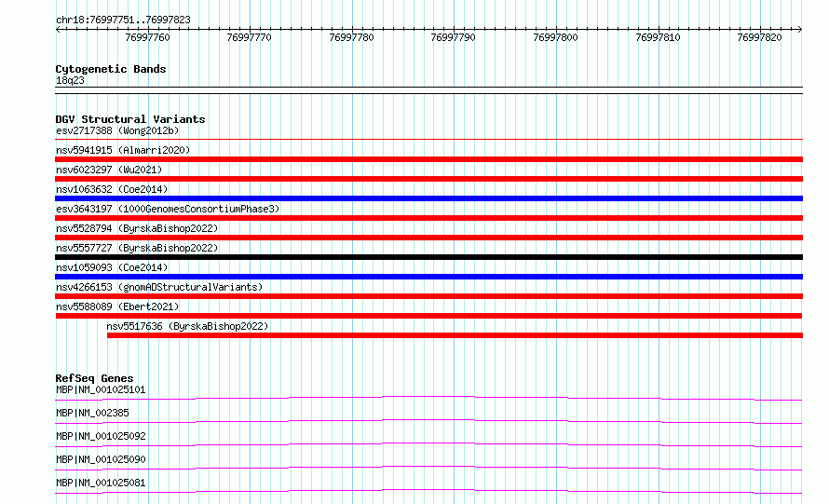This screenshot has width=829, height=504.
Task: Open transcript MBP|NM_001025081 label
Action: pos(101,483)
